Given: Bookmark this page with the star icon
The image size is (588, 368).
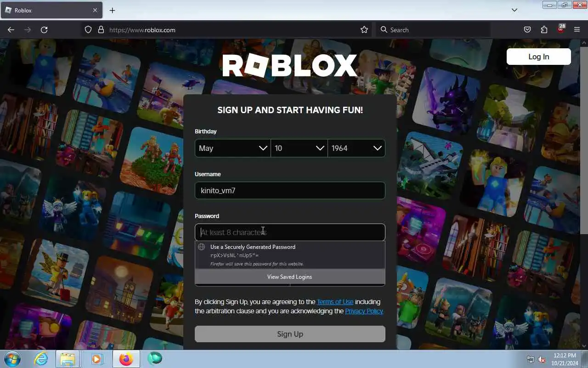Looking at the screenshot, I should click(364, 30).
